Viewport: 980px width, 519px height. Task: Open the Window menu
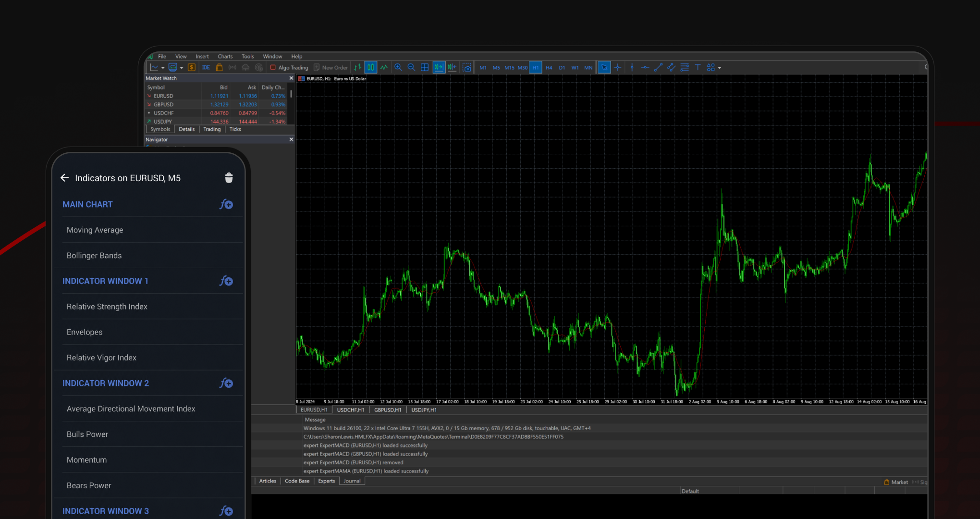pos(272,57)
